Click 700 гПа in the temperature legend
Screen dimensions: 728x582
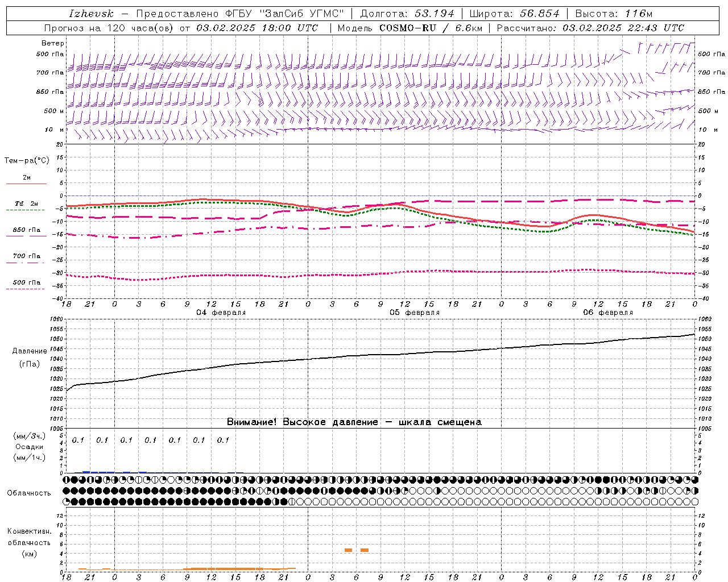27,256
